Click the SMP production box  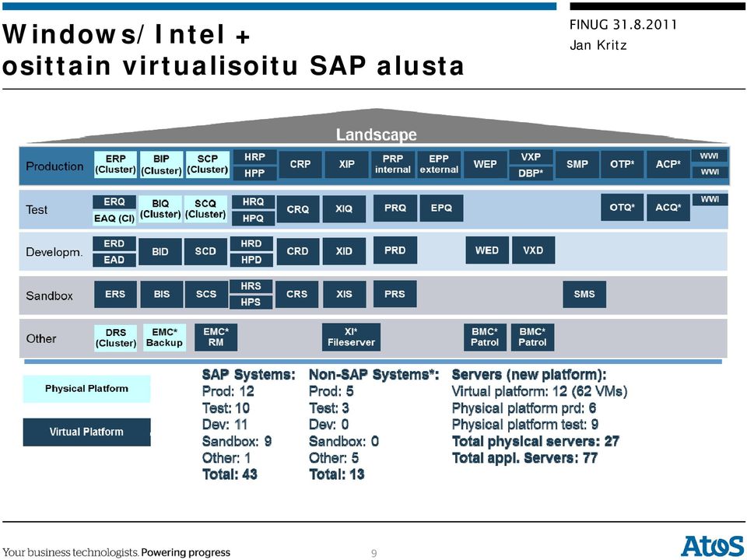[x=577, y=164]
